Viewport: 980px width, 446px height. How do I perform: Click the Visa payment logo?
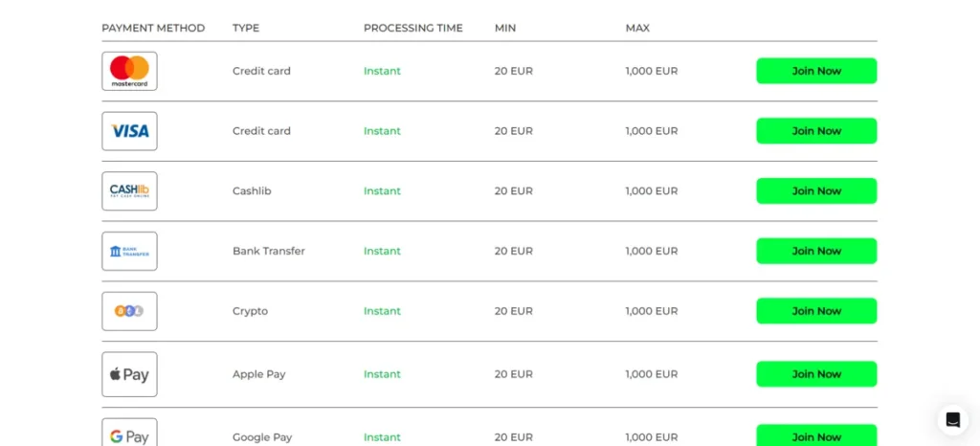point(129,131)
